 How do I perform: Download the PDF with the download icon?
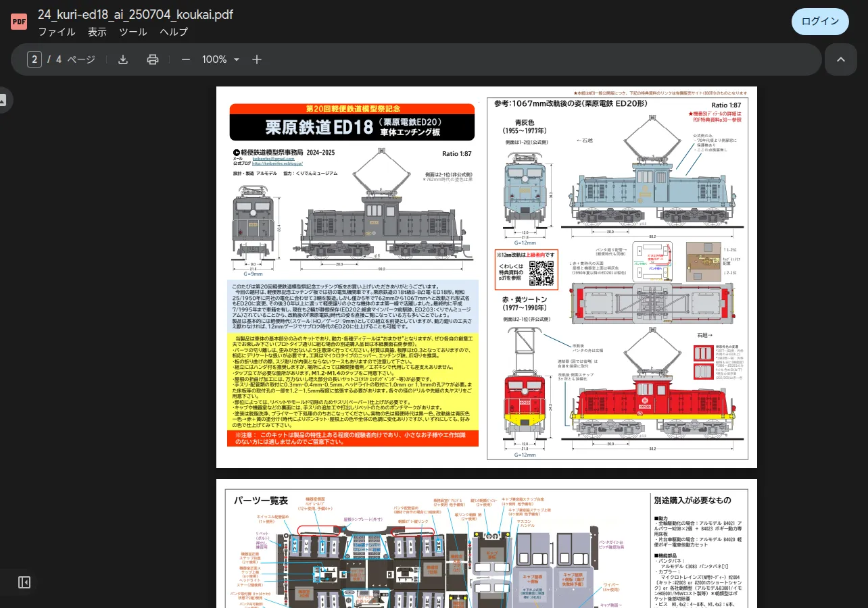coord(123,59)
